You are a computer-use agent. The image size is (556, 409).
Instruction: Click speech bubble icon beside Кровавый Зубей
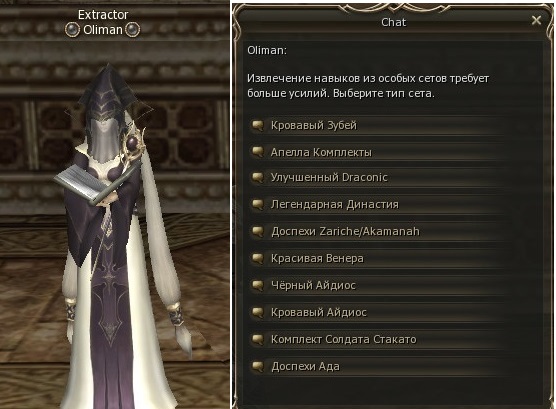coord(257,125)
